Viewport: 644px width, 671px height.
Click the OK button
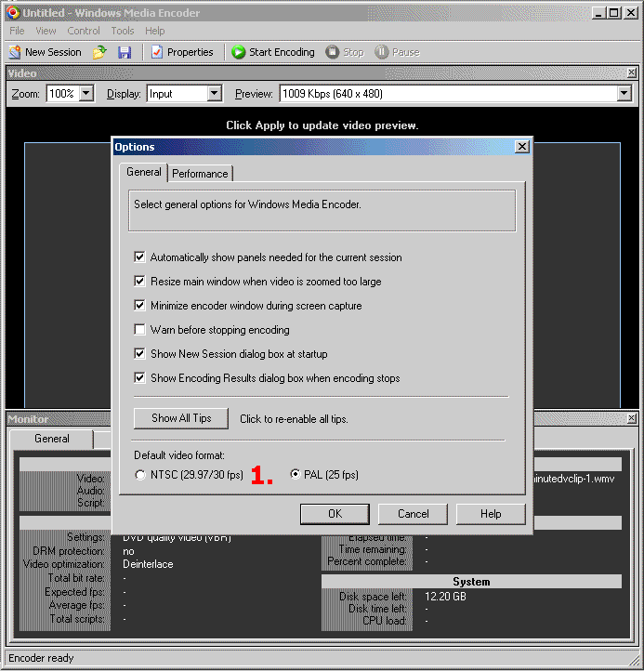(335, 514)
